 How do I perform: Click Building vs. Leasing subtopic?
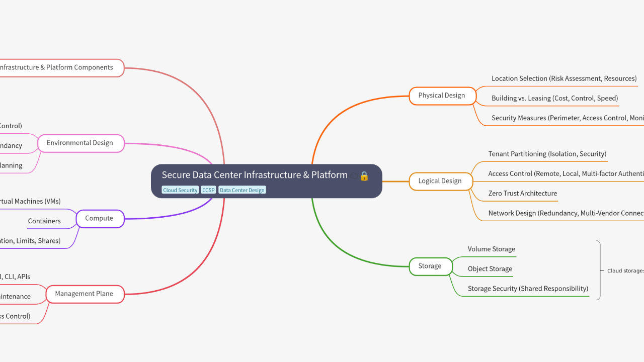coord(555,98)
